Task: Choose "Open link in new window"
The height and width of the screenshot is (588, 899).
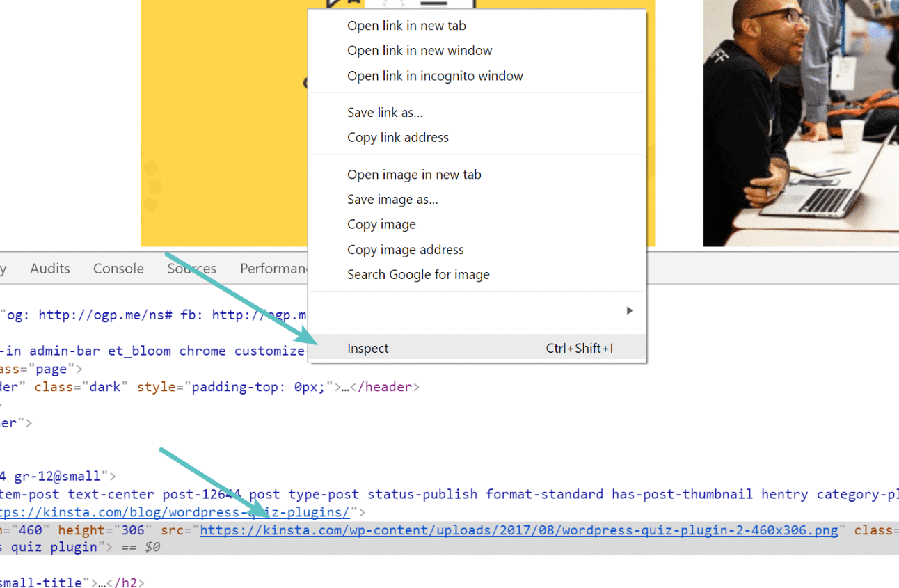Action: (x=420, y=50)
